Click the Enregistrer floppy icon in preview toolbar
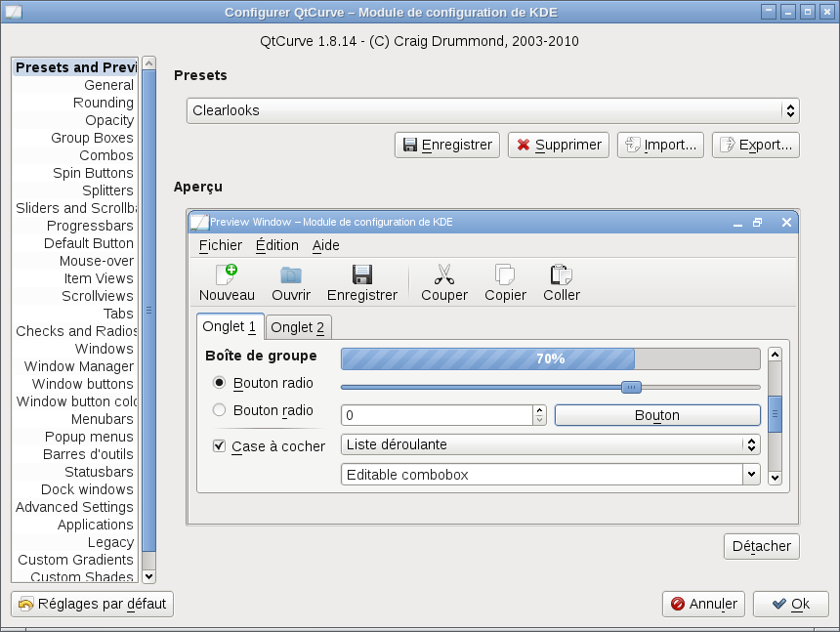The image size is (840, 632). click(x=362, y=274)
